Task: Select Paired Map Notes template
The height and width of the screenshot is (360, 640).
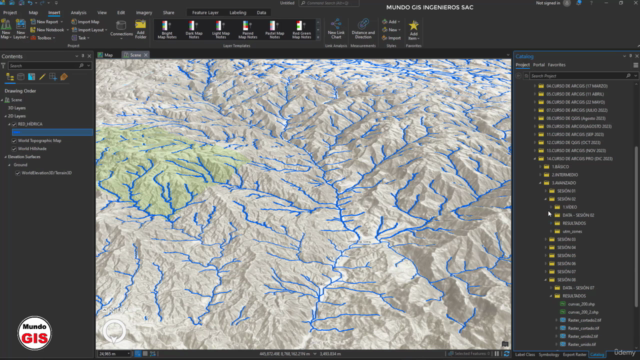Action: coord(248,30)
